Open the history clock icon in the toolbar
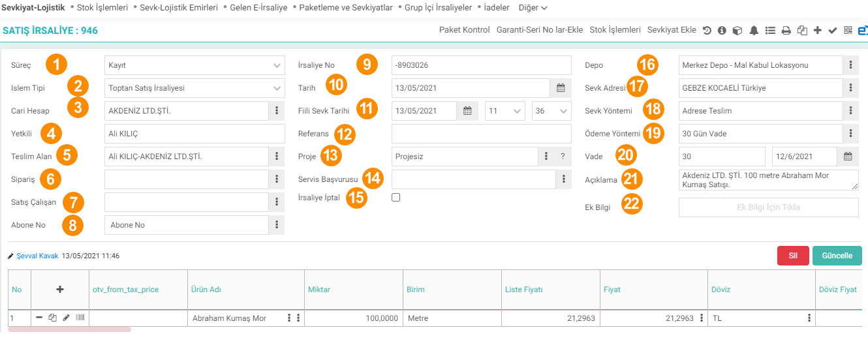 click(x=707, y=30)
